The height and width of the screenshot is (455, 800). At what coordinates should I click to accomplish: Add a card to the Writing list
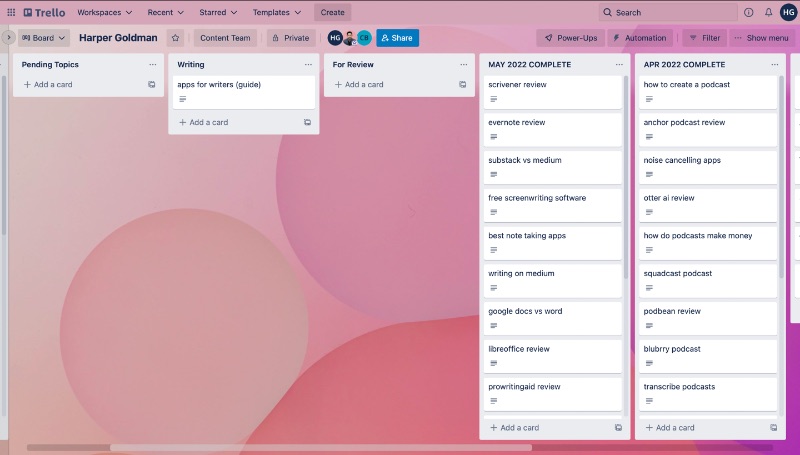click(204, 122)
